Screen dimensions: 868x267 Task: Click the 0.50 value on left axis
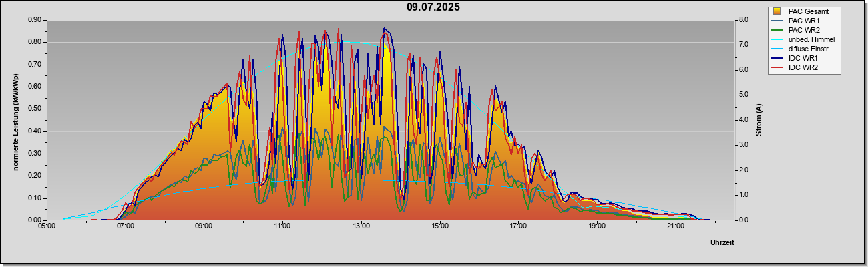click(x=35, y=109)
